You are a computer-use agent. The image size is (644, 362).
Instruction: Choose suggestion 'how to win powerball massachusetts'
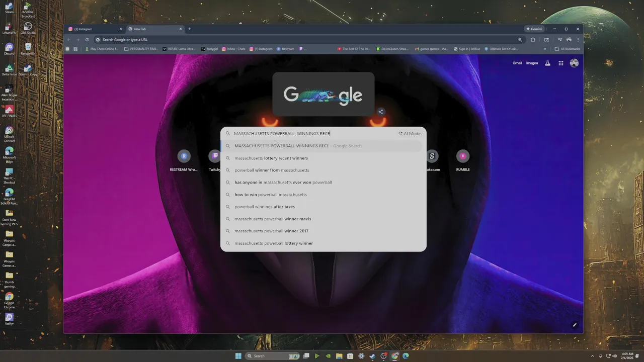tap(324, 195)
